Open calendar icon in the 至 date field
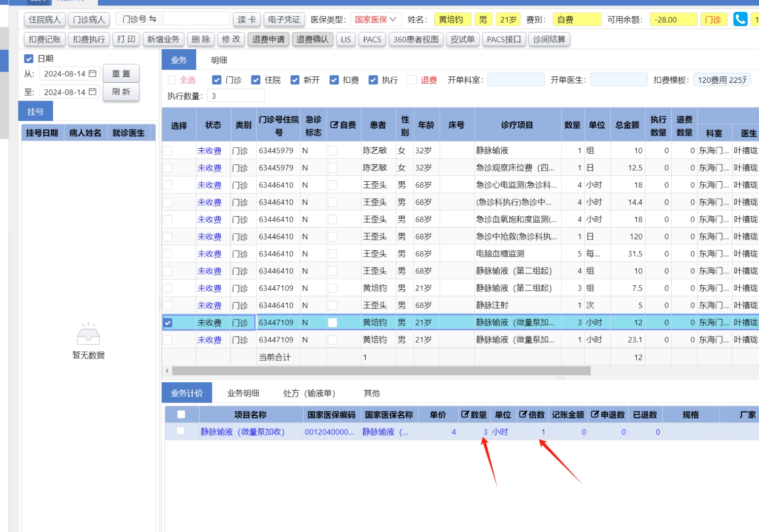The width and height of the screenshot is (759, 532). pos(93,92)
